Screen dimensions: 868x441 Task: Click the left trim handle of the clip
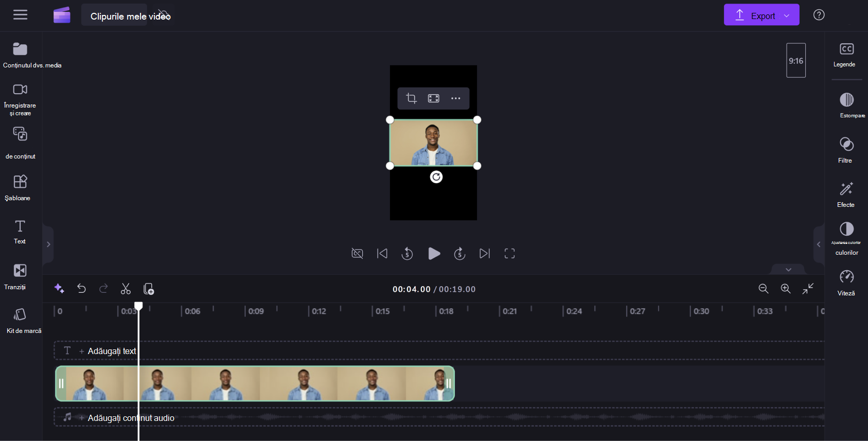[x=61, y=383]
